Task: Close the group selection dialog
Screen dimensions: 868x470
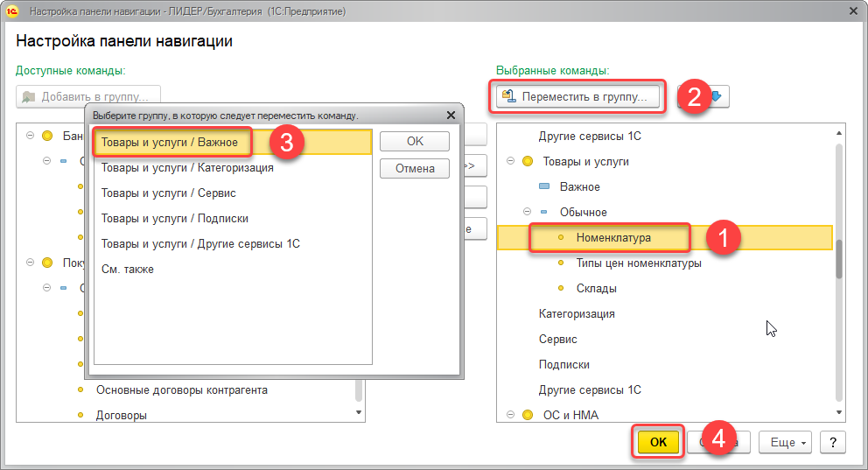Action: pos(451,116)
